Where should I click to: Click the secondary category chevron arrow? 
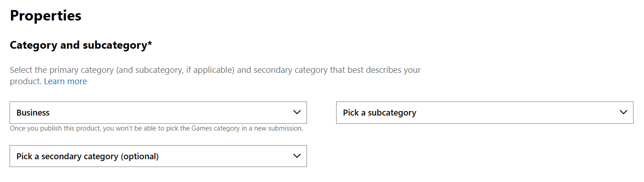[297, 156]
